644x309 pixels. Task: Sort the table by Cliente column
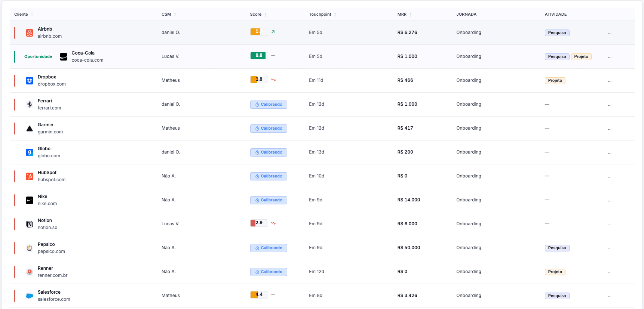point(24,15)
